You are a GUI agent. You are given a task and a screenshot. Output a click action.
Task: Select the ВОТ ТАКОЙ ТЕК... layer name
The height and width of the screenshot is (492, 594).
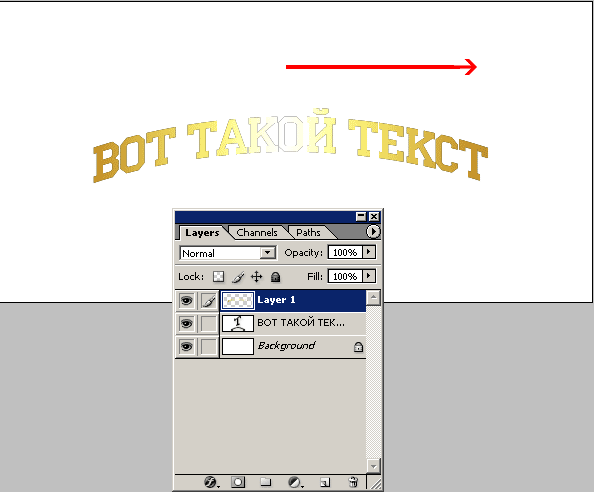[x=301, y=323]
